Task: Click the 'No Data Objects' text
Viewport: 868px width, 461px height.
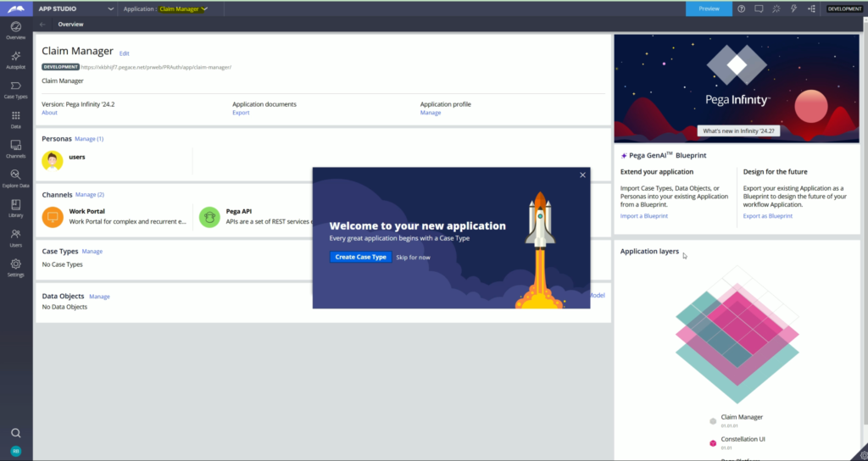Action: click(x=64, y=307)
